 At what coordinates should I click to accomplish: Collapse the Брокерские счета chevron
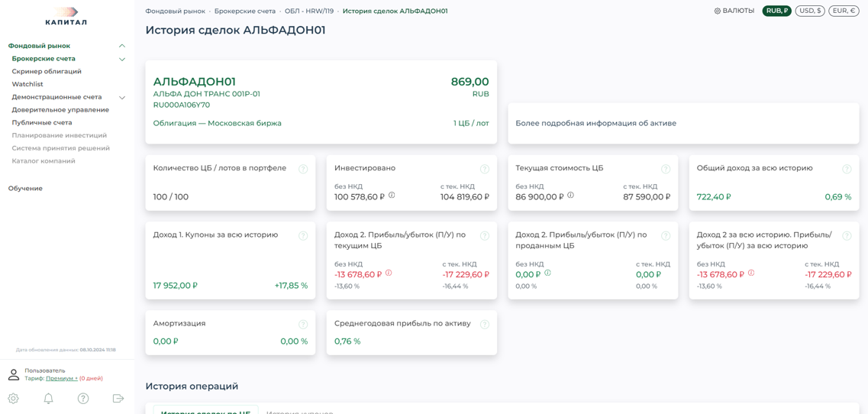(122, 59)
